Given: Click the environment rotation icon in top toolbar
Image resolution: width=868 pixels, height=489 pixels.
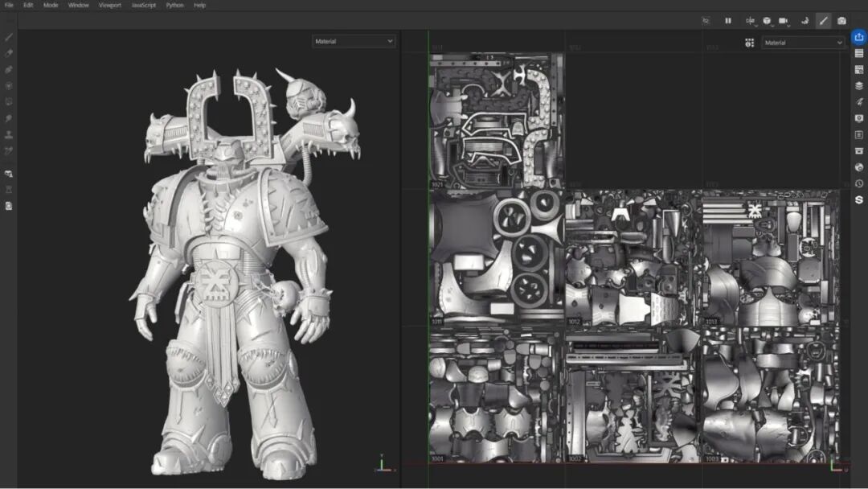Looking at the screenshot, I should (x=805, y=20).
